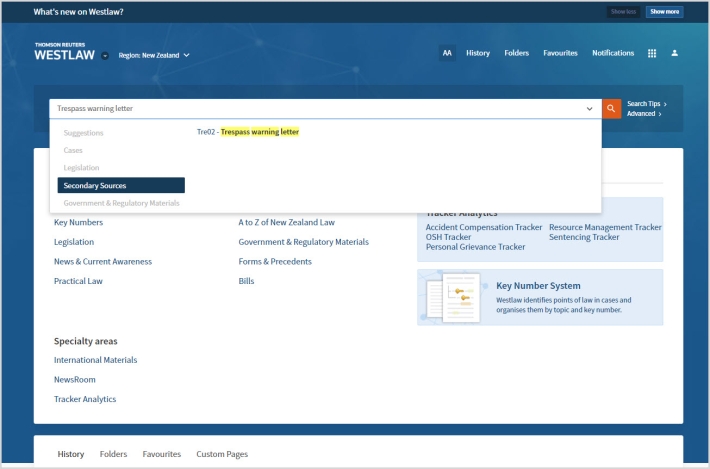This screenshot has height=469, width=710.
Task: Click the AA text size button
Action: coord(447,53)
